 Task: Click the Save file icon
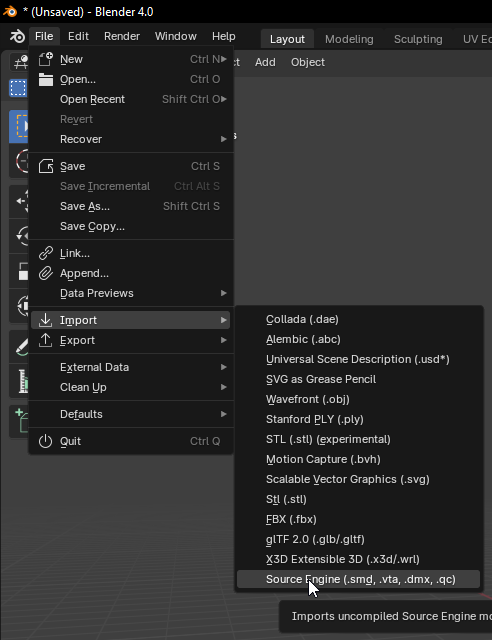pyautogui.click(x=46, y=166)
